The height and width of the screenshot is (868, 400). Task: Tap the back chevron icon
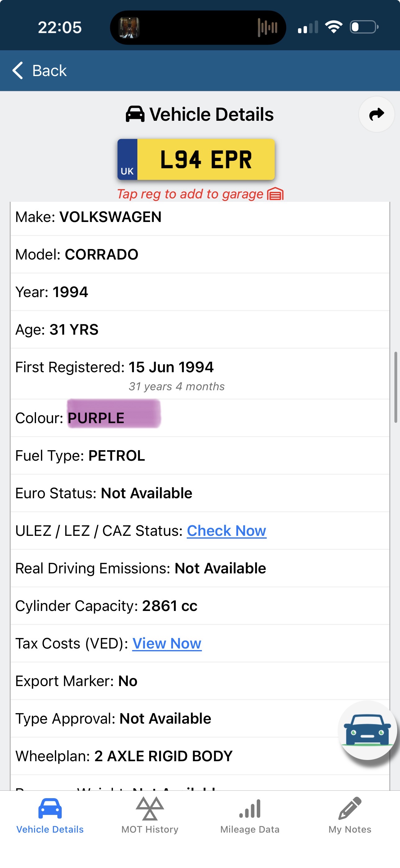18,71
